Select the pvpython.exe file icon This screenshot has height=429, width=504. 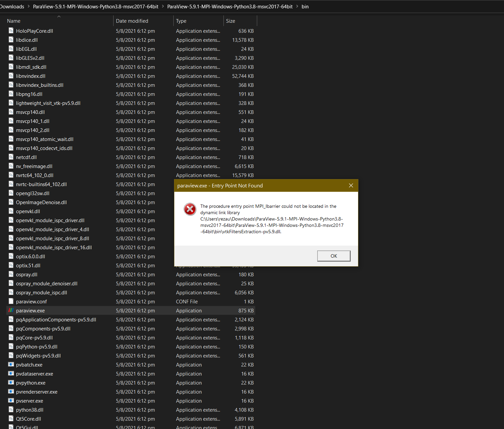pyautogui.click(x=11, y=383)
